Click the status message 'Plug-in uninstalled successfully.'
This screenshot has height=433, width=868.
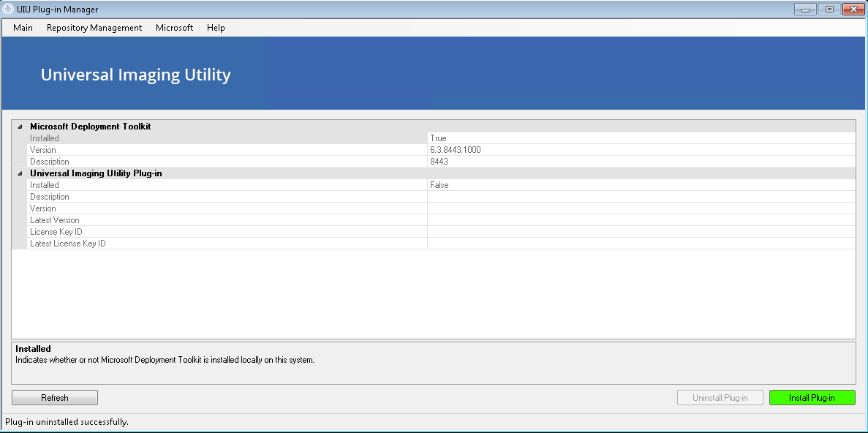[67, 422]
